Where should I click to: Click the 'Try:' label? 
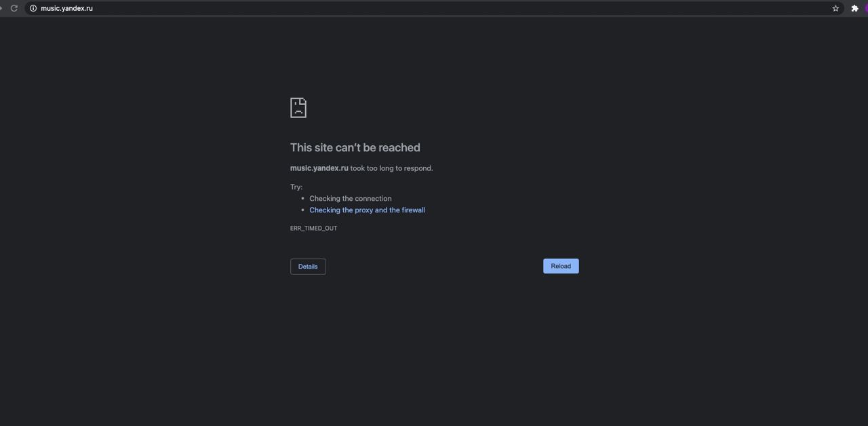(296, 187)
